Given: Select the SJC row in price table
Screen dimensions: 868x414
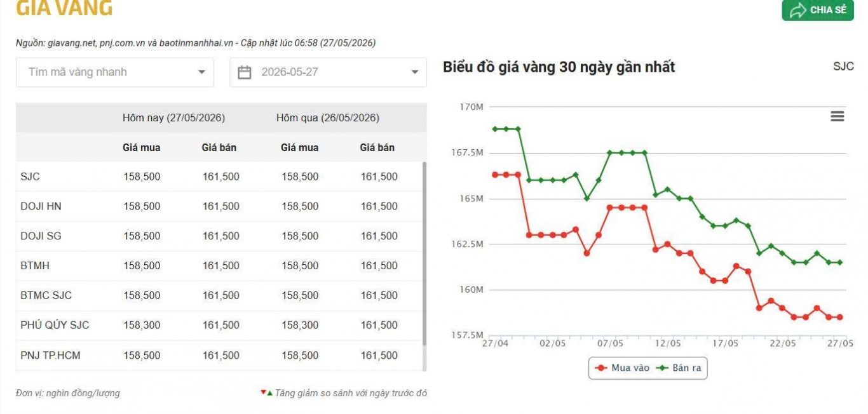Looking at the screenshot, I should click(x=219, y=177).
